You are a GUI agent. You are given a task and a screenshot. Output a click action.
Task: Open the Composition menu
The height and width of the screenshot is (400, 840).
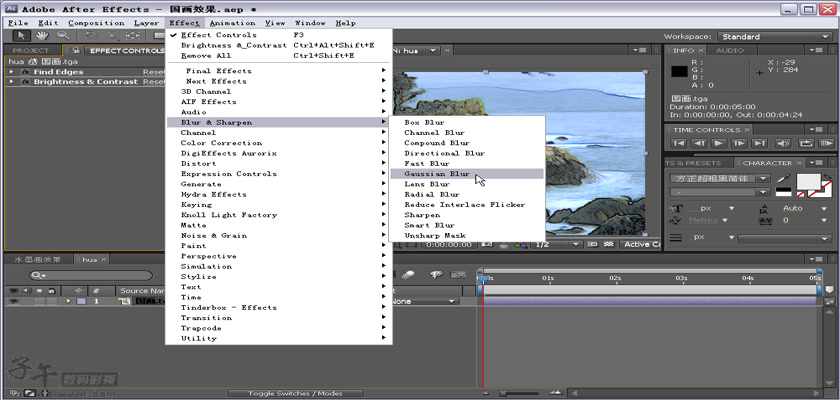point(96,23)
